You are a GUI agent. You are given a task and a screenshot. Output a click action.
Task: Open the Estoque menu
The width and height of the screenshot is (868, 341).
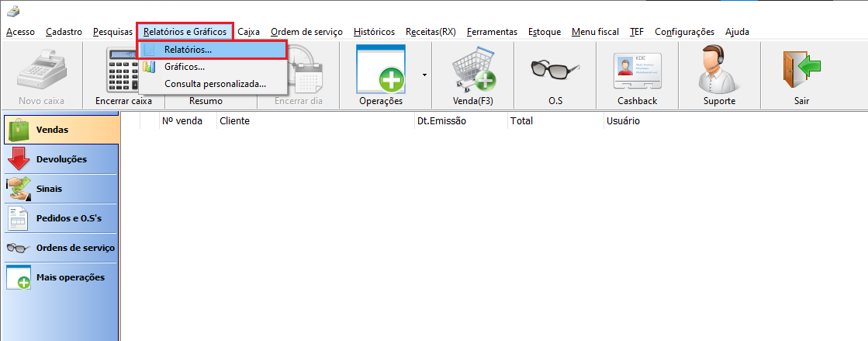544,32
